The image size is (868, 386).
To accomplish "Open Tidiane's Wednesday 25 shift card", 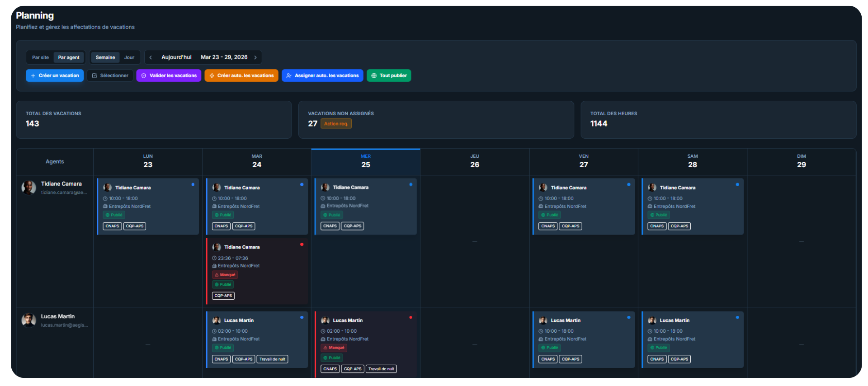I will (366, 207).
